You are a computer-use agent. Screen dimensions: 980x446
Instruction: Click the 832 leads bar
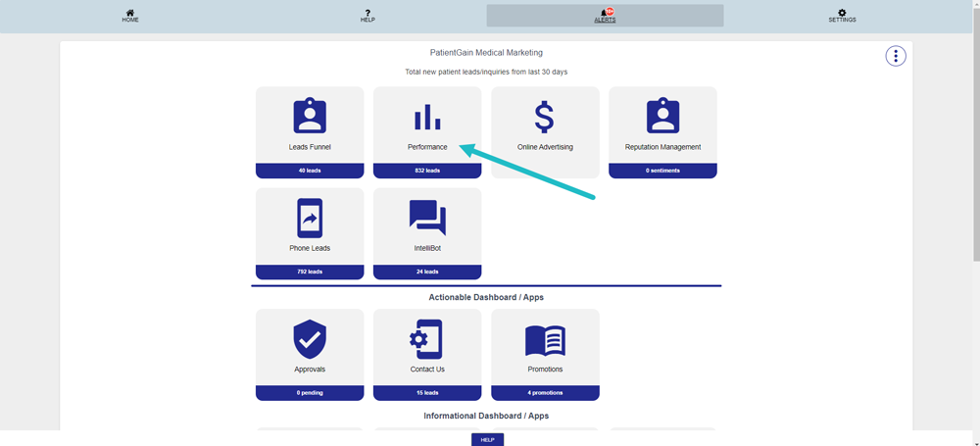(427, 171)
